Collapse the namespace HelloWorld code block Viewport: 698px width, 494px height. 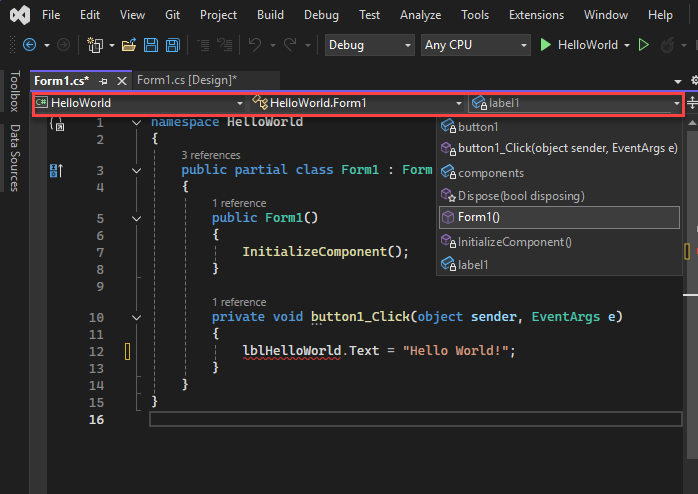click(x=136, y=122)
